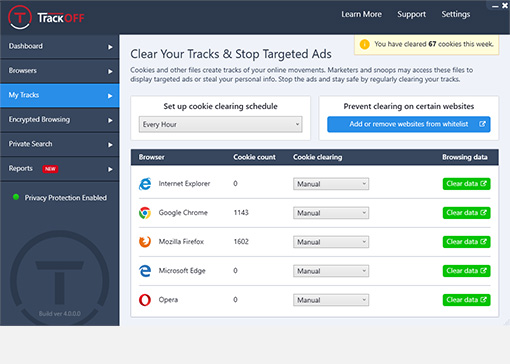Clear data for Internet Explorer
Viewport: 510px width, 364px height.
[x=466, y=184]
